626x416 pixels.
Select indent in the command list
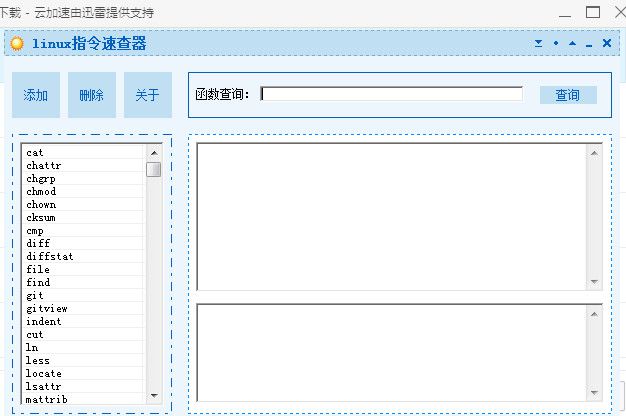[x=83, y=321]
